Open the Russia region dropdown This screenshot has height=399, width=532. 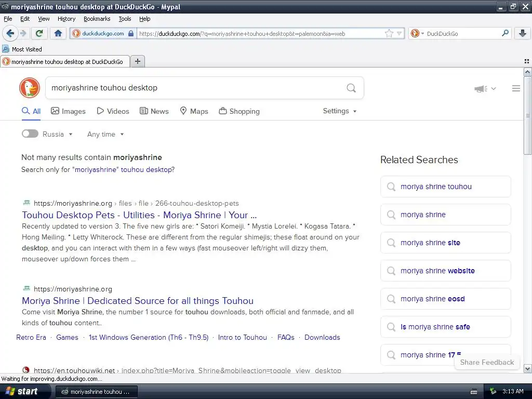(57, 134)
